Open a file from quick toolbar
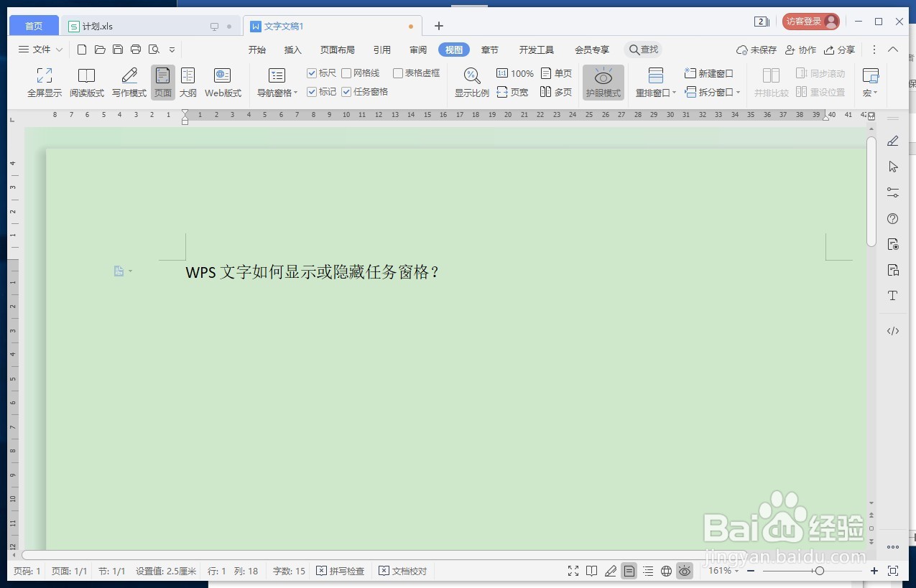The width and height of the screenshot is (916, 588). point(100,50)
